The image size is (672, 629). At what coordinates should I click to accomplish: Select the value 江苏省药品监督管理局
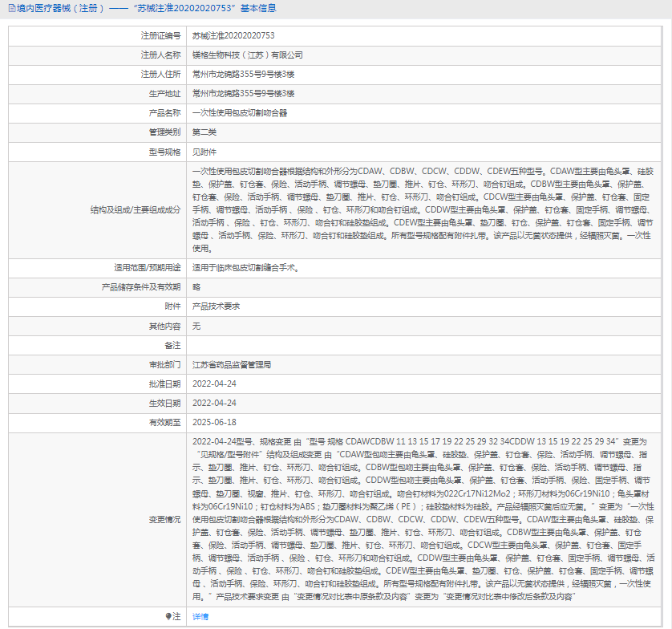[232, 364]
